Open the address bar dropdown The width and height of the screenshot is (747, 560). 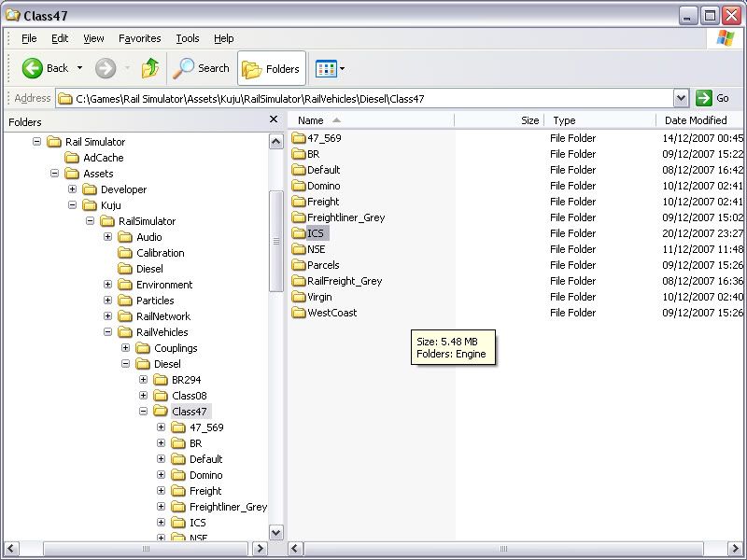[681, 99]
